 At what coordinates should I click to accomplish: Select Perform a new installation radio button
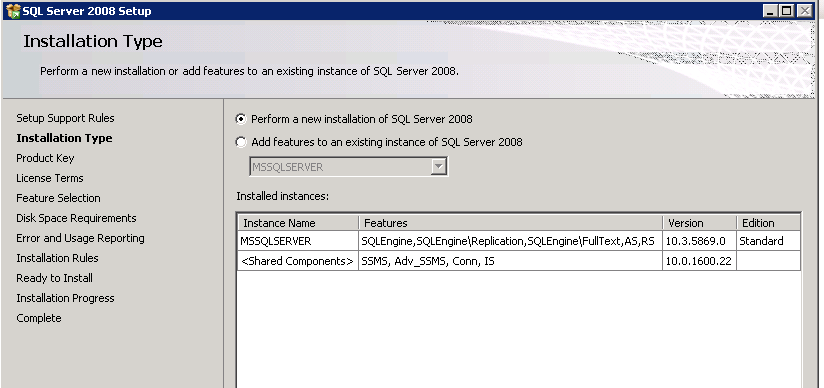241,119
